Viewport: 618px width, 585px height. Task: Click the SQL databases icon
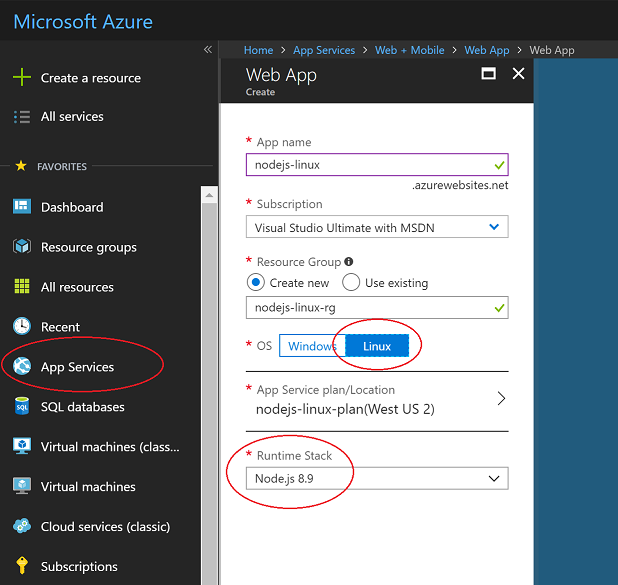coord(22,407)
